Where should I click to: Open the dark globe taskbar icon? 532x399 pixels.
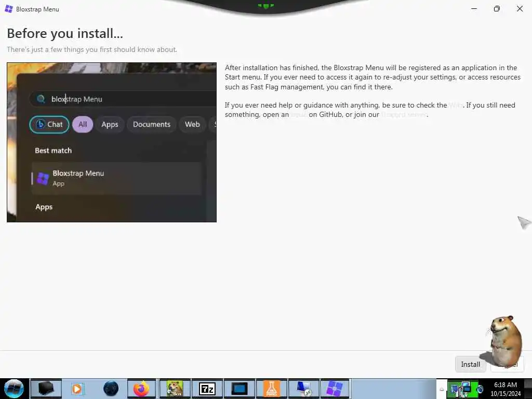pos(111,389)
